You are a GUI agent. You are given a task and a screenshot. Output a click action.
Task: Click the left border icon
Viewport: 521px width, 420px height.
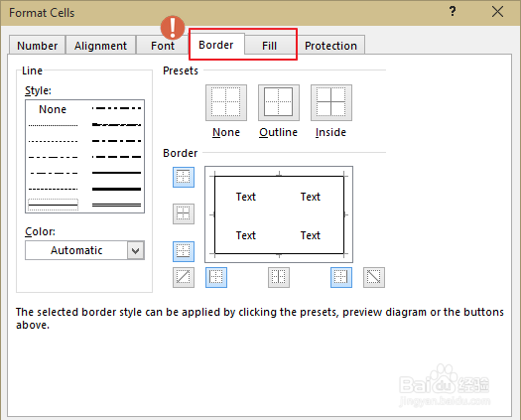point(216,277)
